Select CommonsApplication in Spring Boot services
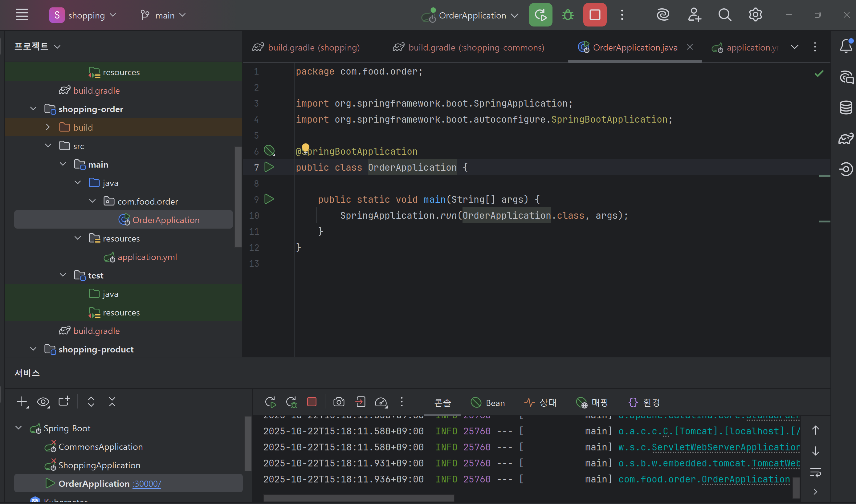Screen dimensions: 856x504 coord(100,447)
